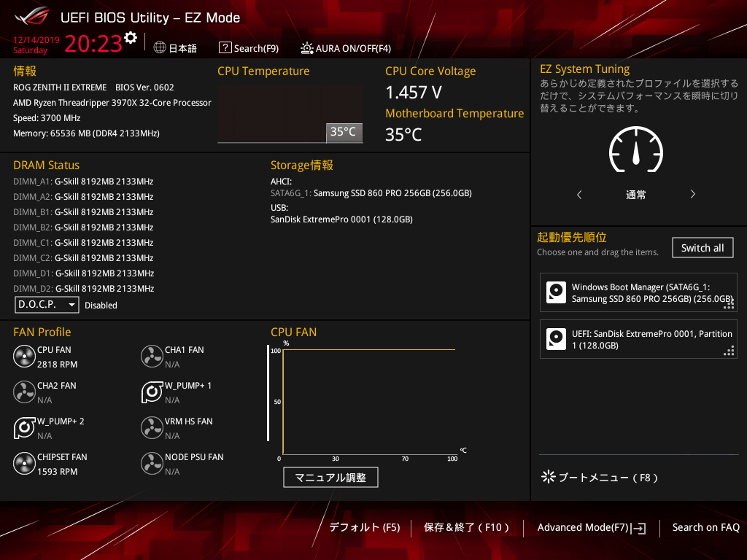Image resolution: width=747 pixels, height=560 pixels.
Task: Select the CPU FAN icon
Action: 24,357
